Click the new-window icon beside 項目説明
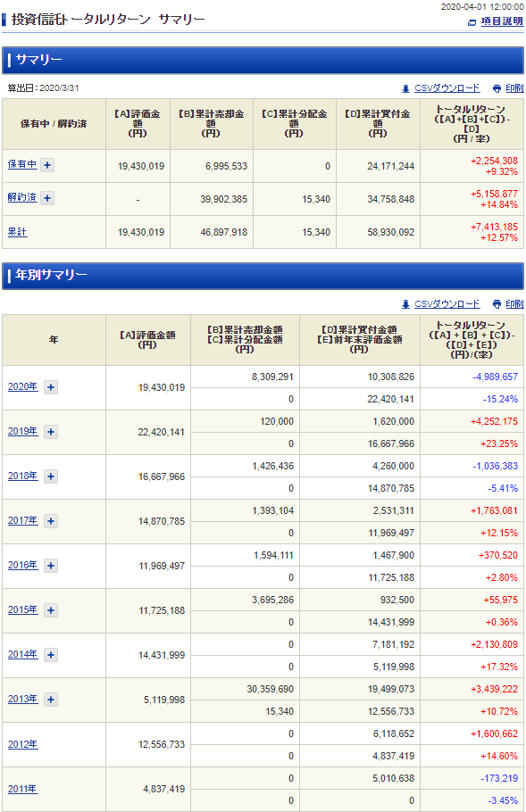 [x=472, y=22]
